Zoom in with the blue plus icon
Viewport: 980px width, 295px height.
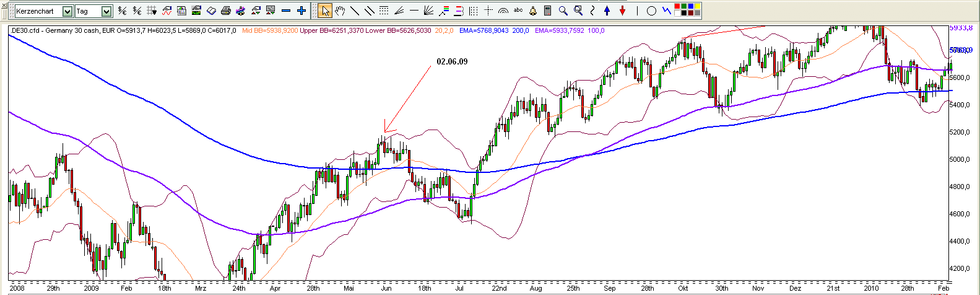(x=301, y=11)
